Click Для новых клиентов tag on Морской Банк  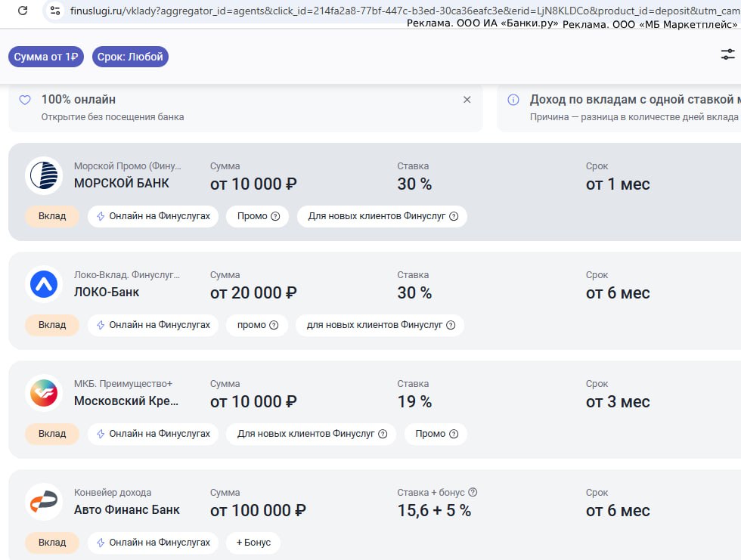[382, 216]
